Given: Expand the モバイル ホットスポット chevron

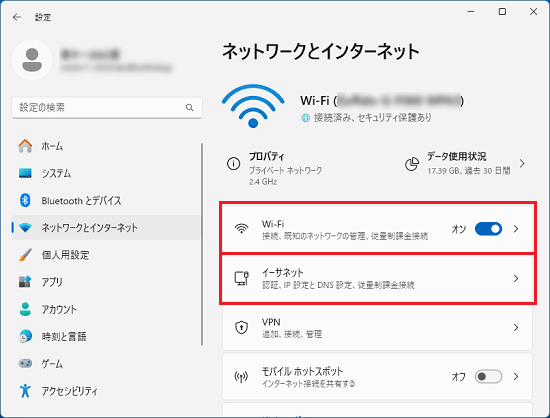Looking at the screenshot, I should (516, 377).
